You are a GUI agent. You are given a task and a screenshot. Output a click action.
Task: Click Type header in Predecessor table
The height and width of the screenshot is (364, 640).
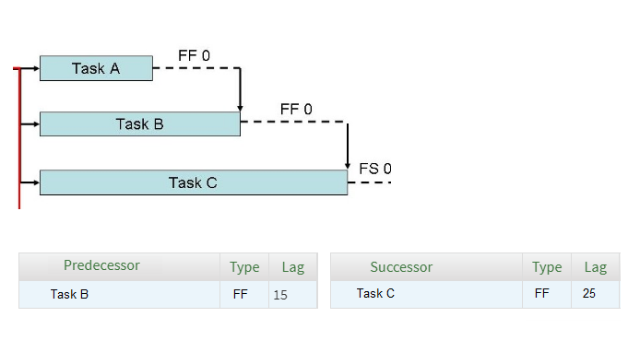coord(244,267)
